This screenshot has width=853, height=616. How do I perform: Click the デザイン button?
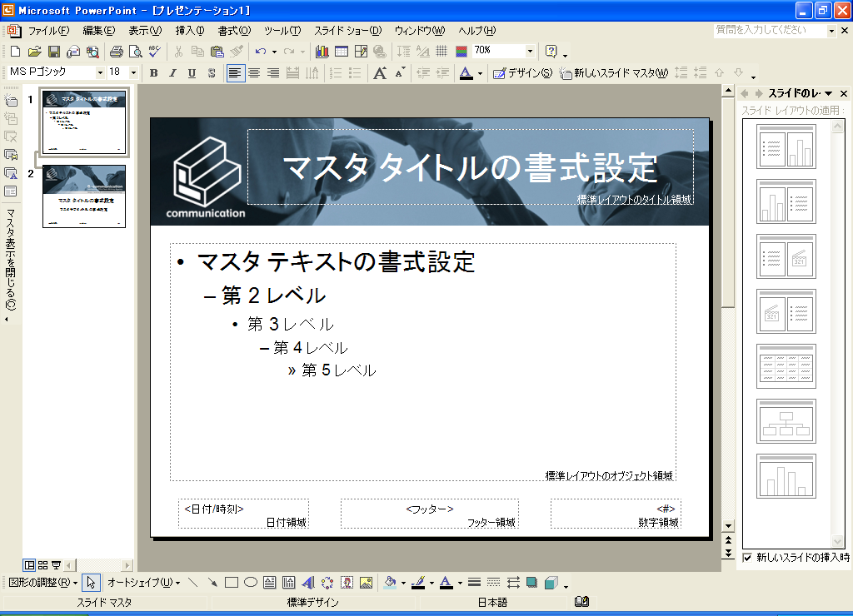[x=522, y=73]
